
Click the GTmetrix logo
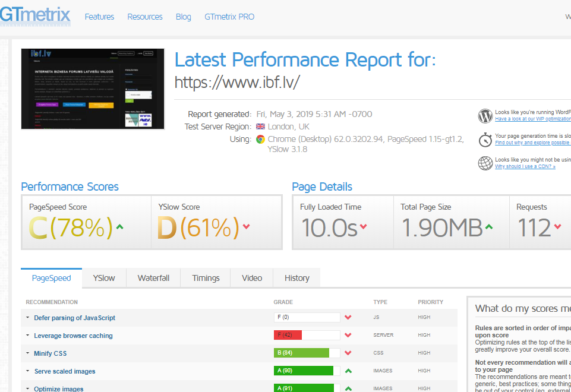pos(34,15)
